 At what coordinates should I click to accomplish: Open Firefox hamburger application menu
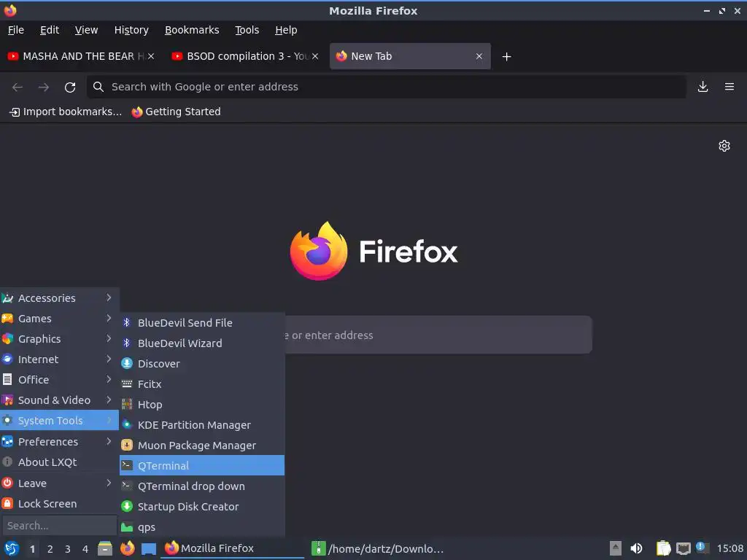pos(729,87)
